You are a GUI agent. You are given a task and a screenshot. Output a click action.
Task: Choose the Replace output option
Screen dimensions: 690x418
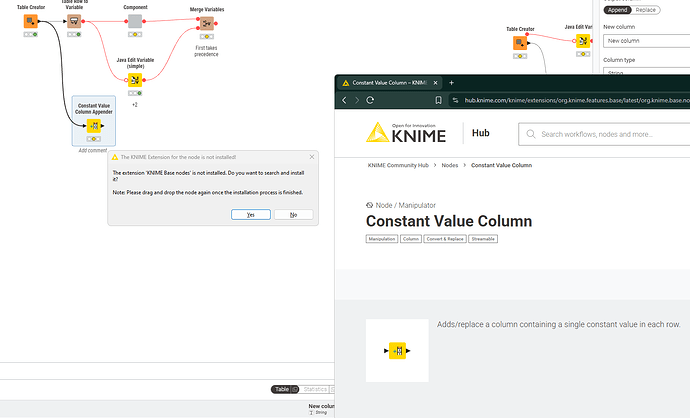646,9
